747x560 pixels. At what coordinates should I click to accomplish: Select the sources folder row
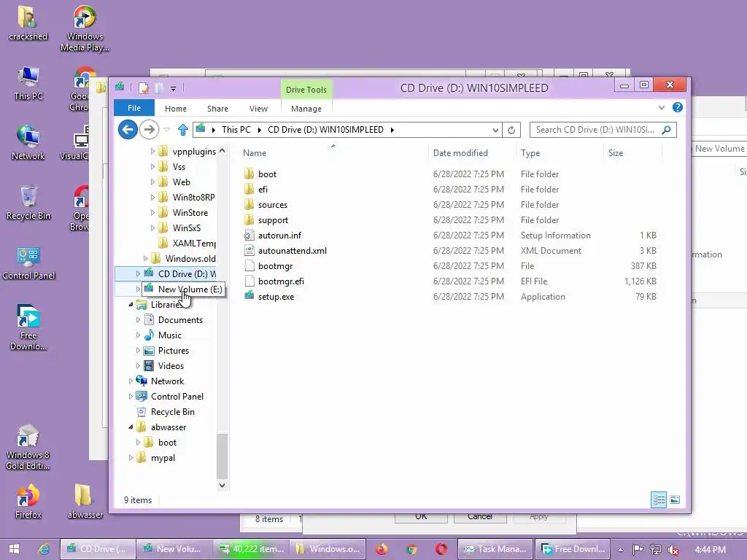click(450, 205)
